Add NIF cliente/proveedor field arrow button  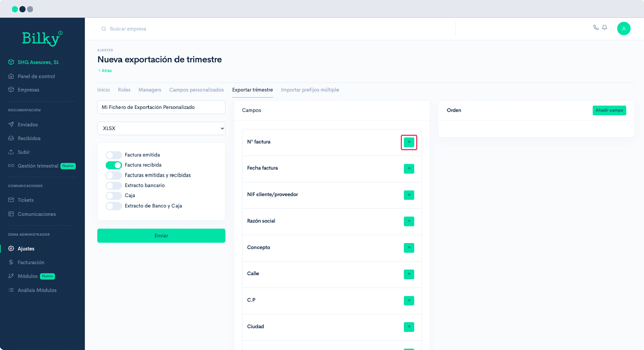[409, 195]
